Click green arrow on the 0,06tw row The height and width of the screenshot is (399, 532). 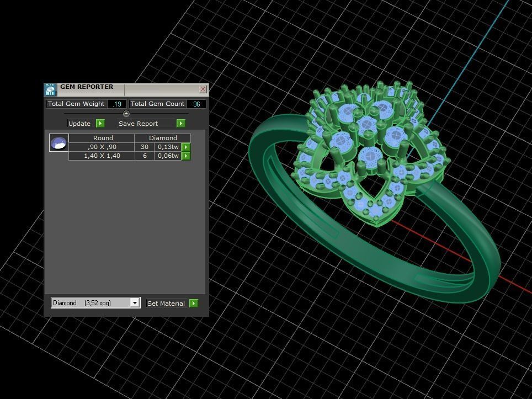[x=186, y=156]
